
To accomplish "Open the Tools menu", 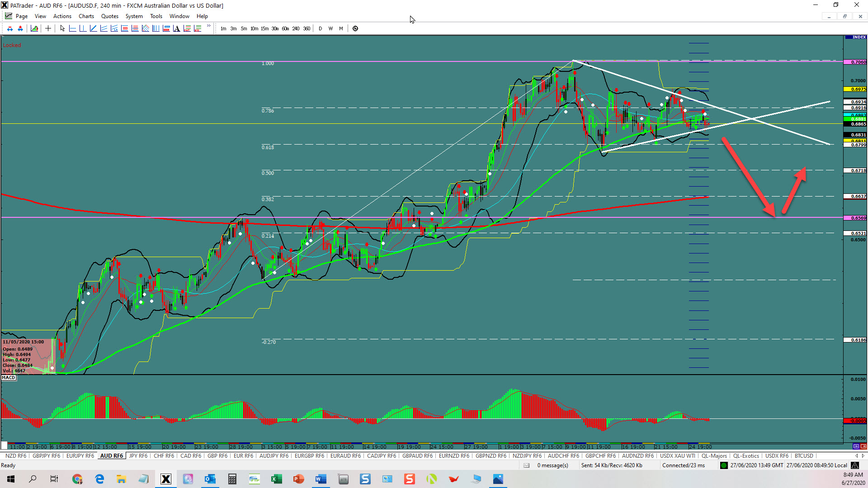I will point(156,16).
